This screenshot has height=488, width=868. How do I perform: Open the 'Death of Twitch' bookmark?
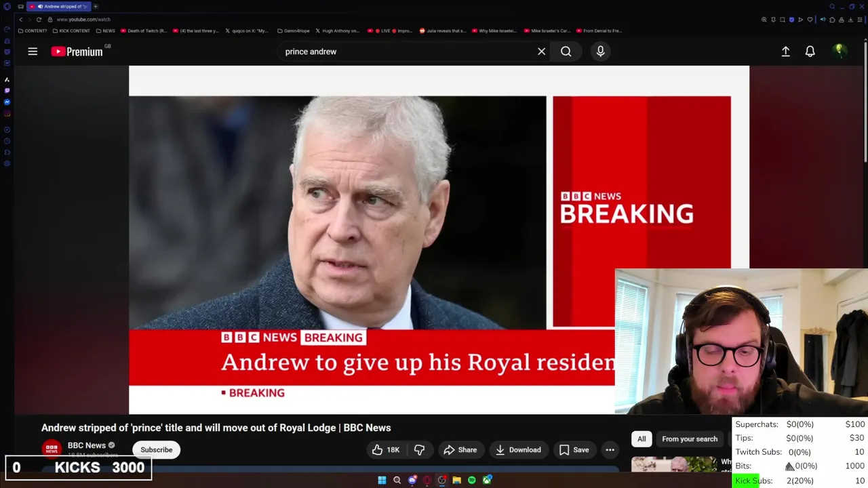pyautogui.click(x=144, y=30)
